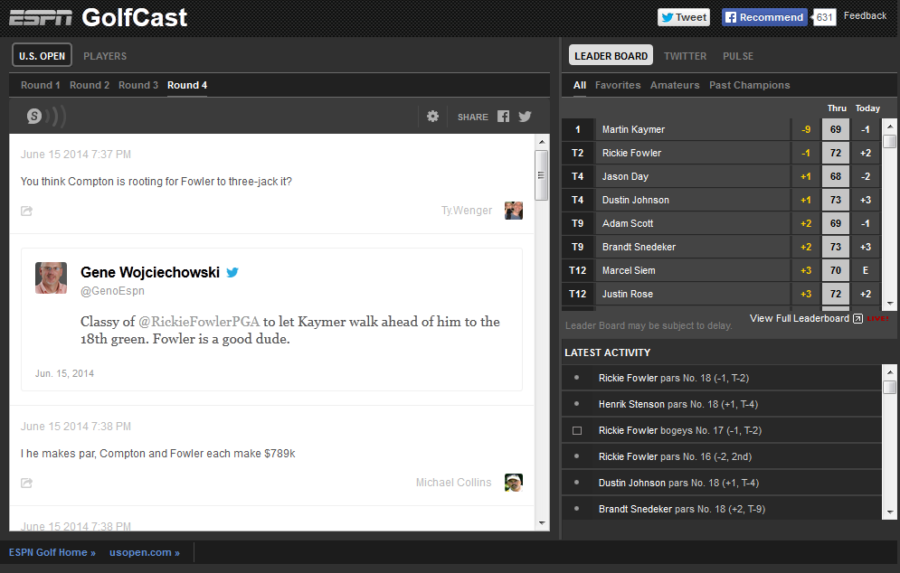This screenshot has height=573, width=900.
Task: Click the Facebook Recommend button
Action: pyautogui.click(x=765, y=17)
